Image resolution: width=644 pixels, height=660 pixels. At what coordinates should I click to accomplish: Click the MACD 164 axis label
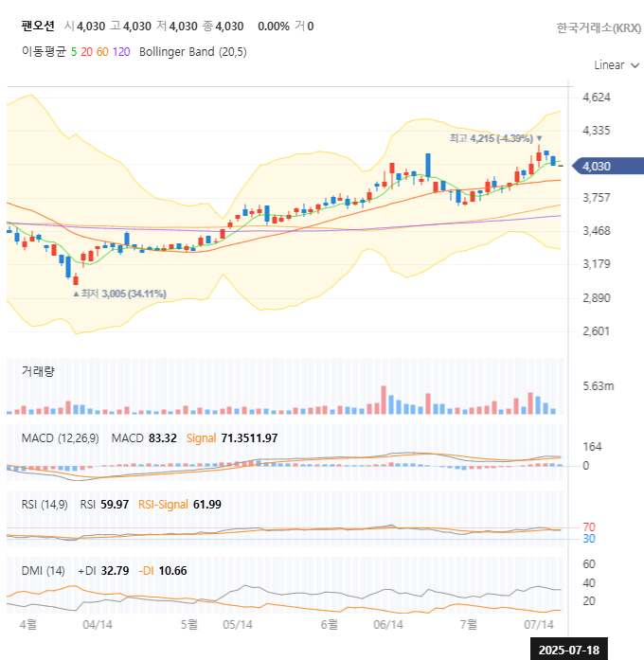[x=592, y=447]
